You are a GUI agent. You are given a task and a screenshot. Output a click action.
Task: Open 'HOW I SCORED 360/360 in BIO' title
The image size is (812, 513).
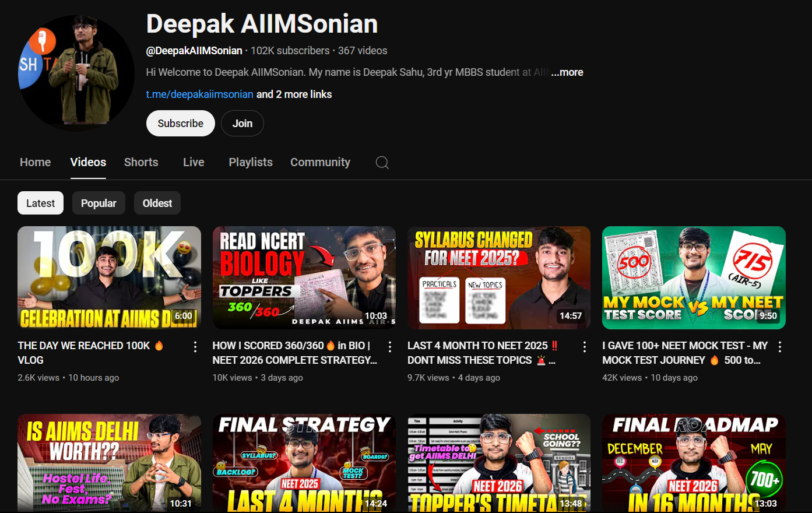tap(294, 353)
